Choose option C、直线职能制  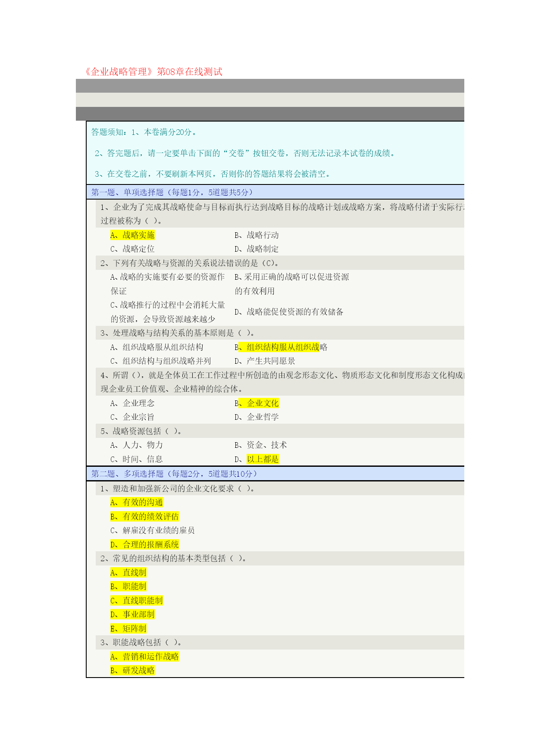136,600
